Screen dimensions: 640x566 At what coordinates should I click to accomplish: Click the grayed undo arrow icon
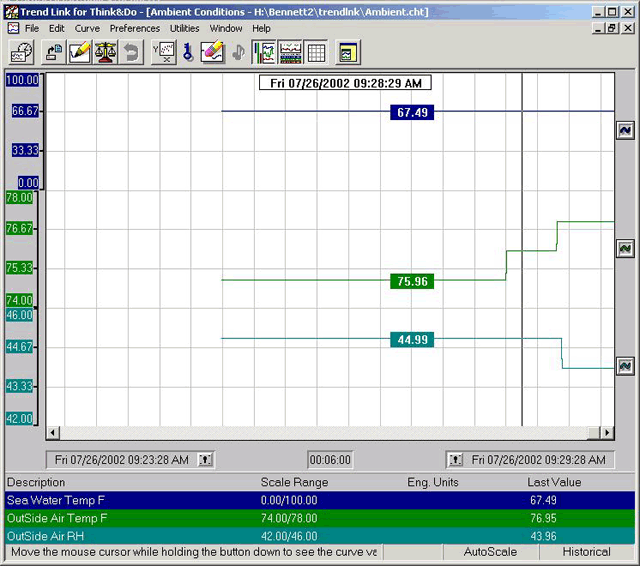[131, 52]
